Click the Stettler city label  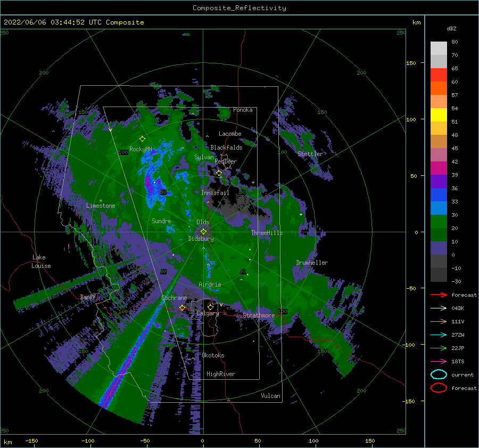pos(310,154)
